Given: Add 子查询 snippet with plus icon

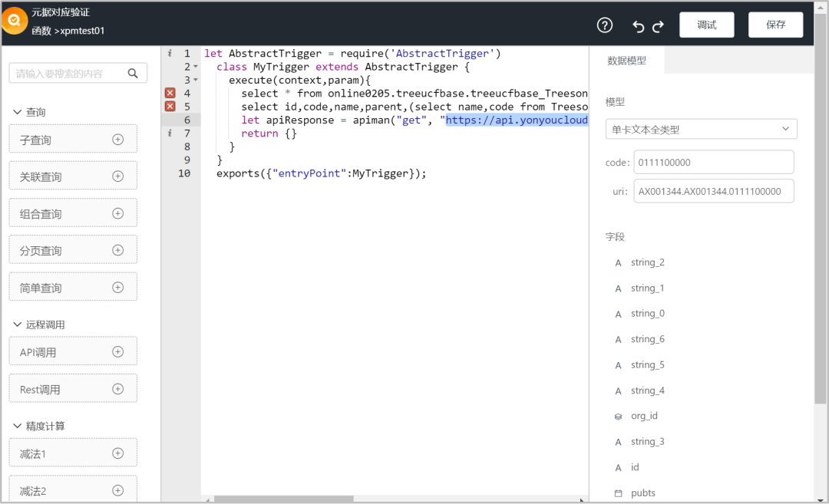Looking at the screenshot, I should tap(117, 140).
